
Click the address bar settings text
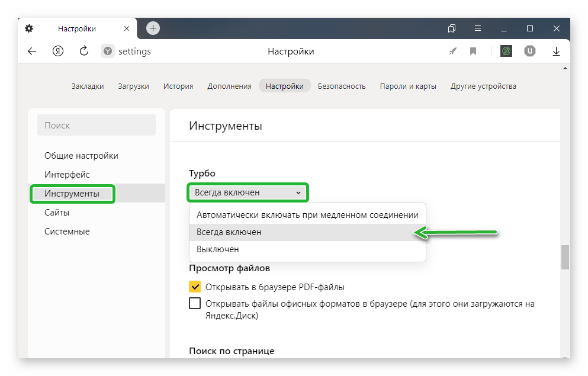[134, 52]
